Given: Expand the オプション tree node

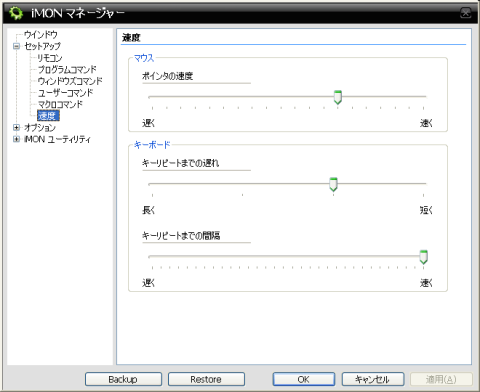Looking at the screenshot, I should coord(16,127).
